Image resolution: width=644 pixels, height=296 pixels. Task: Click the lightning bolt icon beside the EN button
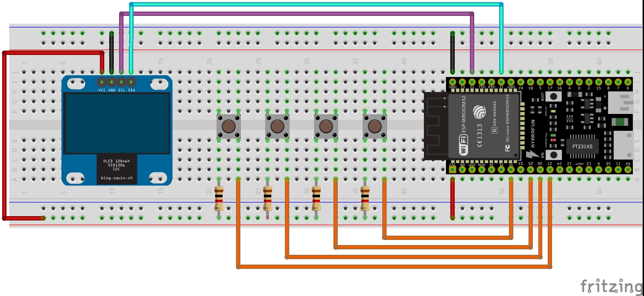(x=532, y=154)
